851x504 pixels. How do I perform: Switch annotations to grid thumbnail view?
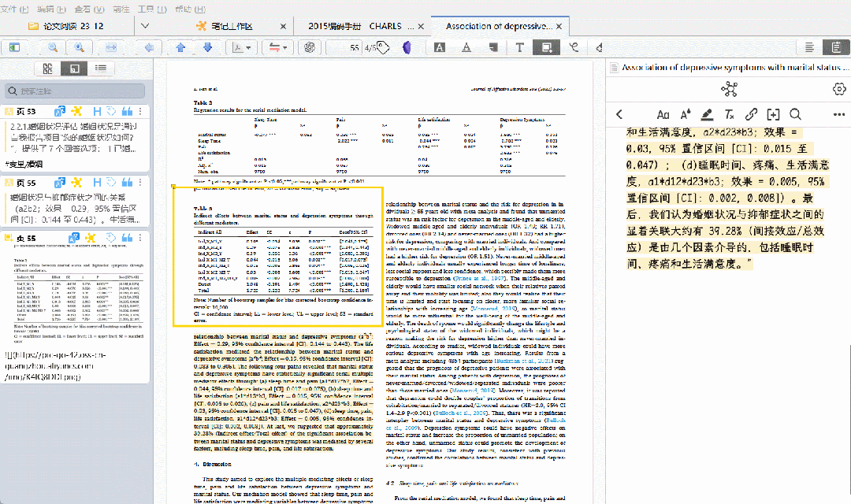pos(48,69)
